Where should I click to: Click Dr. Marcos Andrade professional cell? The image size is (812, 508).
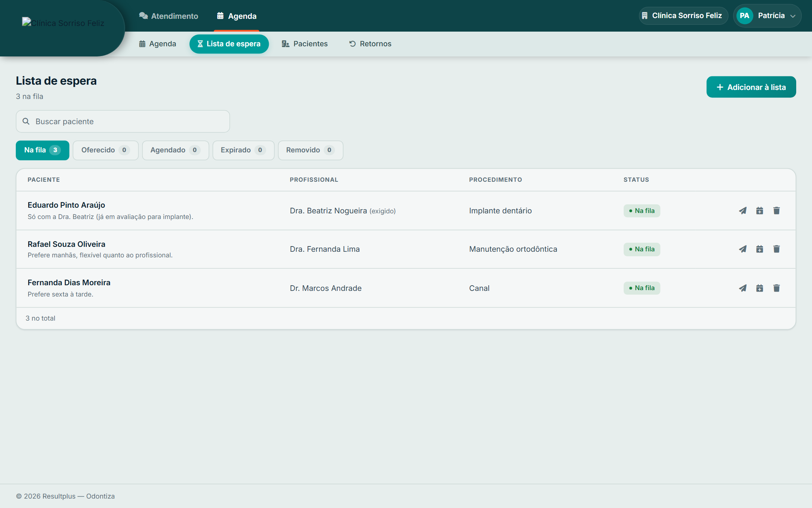326,288
